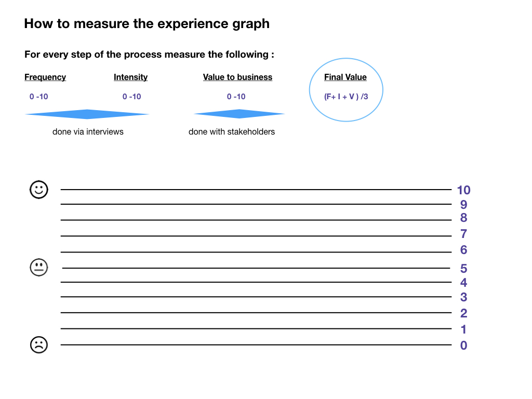Click the neutral face icon
Viewport: 532px width, 399px height.
pos(39,268)
